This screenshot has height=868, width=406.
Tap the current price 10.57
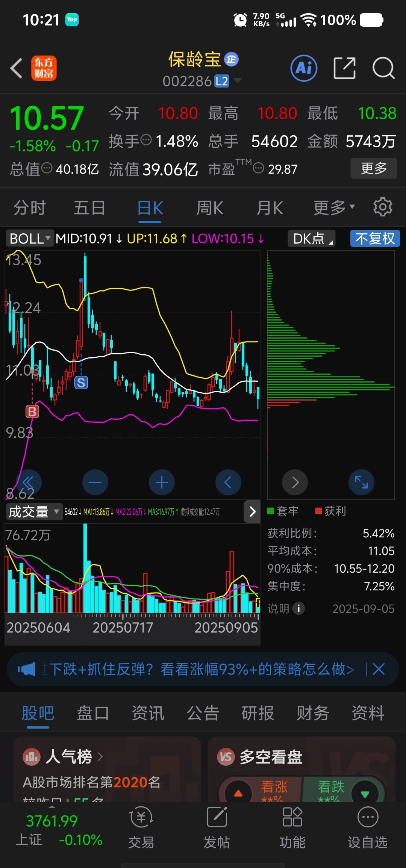coord(47,118)
